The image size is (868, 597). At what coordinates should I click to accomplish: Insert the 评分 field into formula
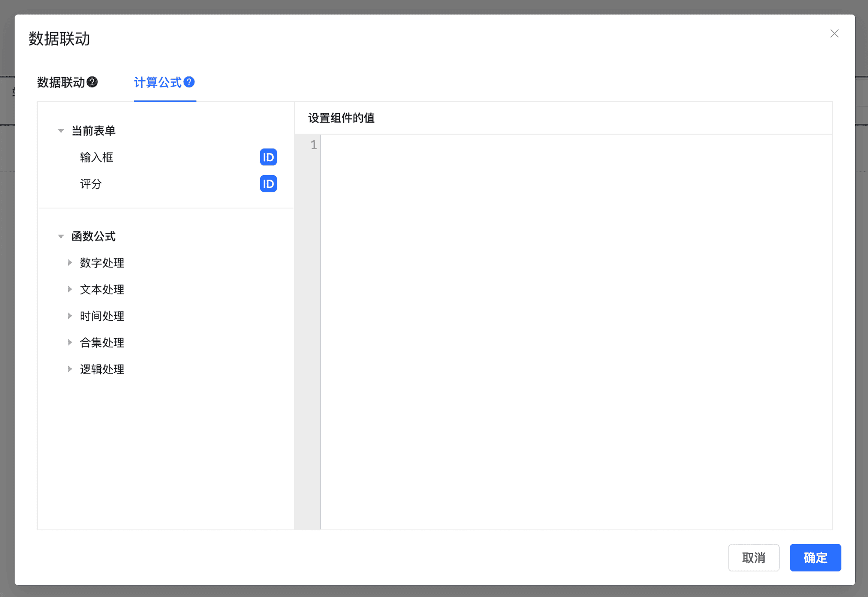(91, 184)
